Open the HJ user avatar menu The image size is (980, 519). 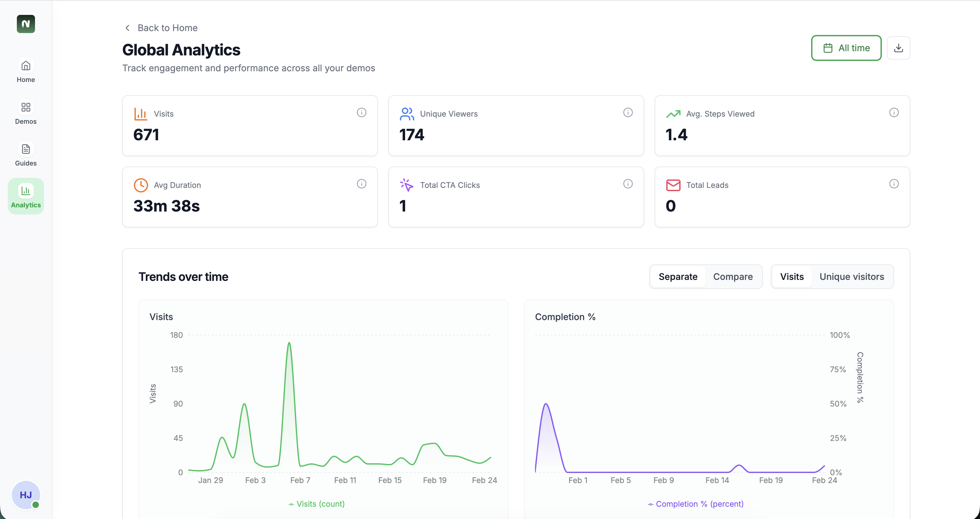point(26,495)
